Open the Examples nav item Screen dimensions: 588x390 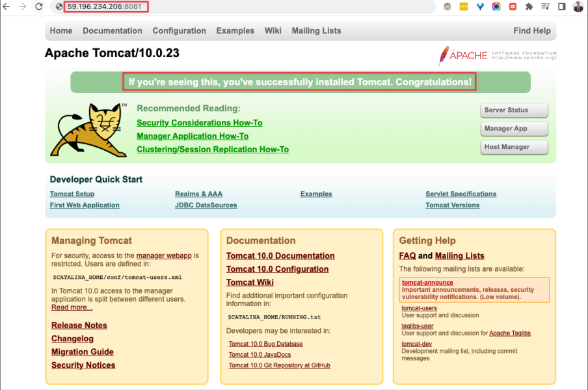[235, 31]
